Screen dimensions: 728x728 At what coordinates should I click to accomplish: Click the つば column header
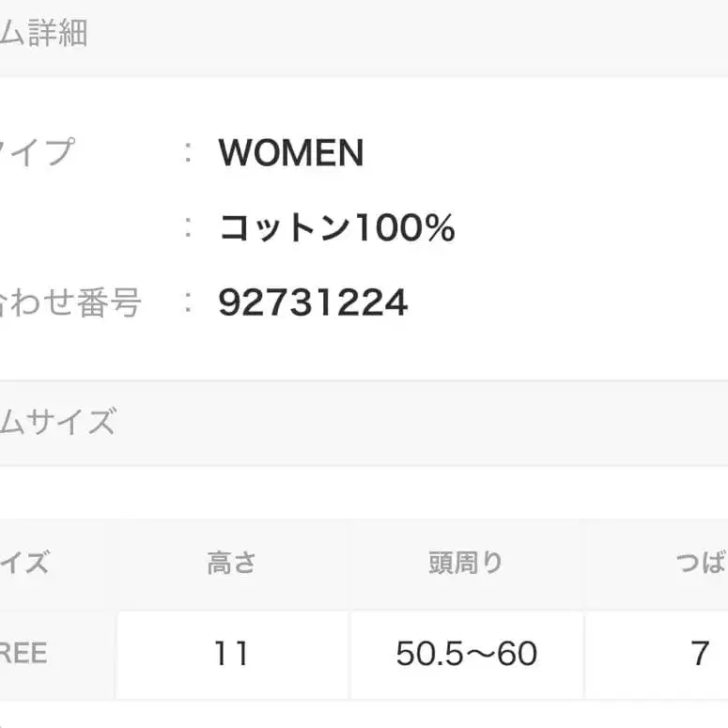click(700, 564)
